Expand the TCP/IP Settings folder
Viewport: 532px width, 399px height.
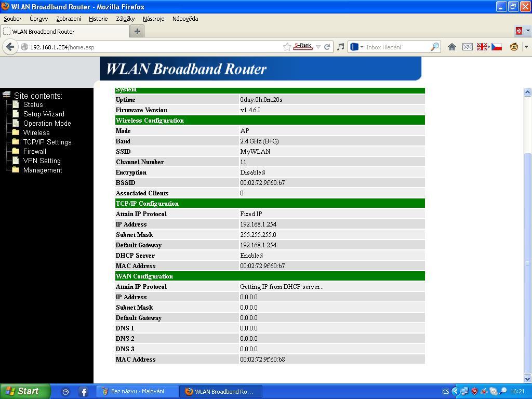tap(47, 142)
